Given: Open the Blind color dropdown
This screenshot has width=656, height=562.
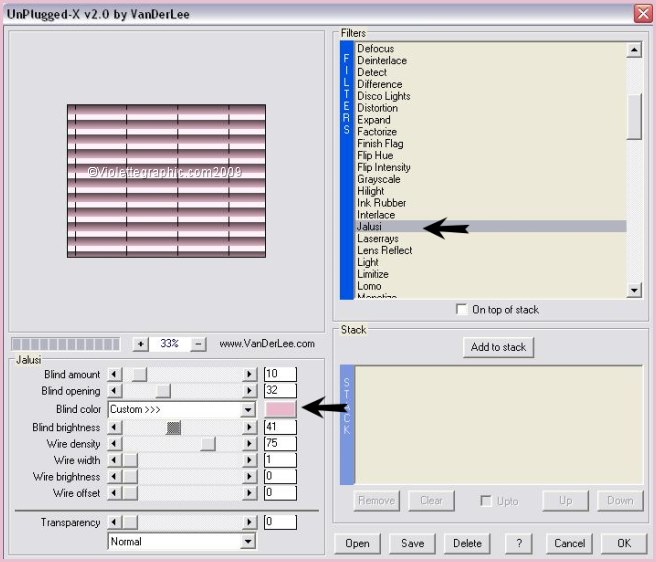Looking at the screenshot, I should 248,410.
